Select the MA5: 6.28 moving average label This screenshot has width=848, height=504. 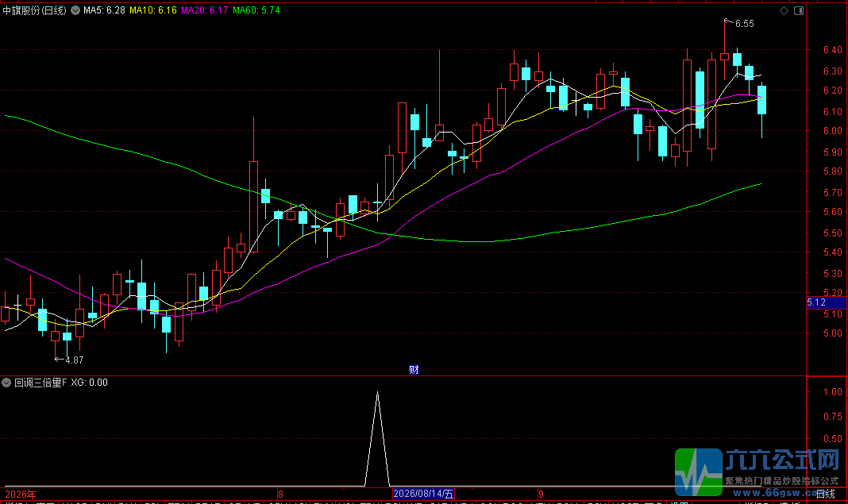click(x=104, y=10)
